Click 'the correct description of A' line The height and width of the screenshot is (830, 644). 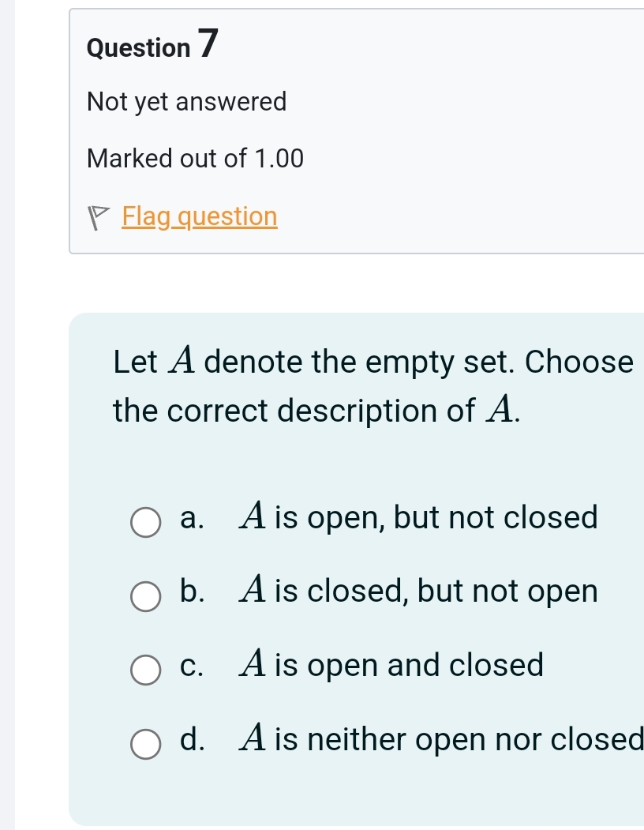316,410
